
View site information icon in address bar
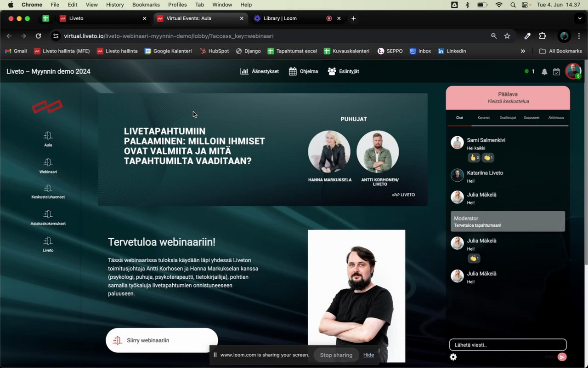tap(56, 36)
